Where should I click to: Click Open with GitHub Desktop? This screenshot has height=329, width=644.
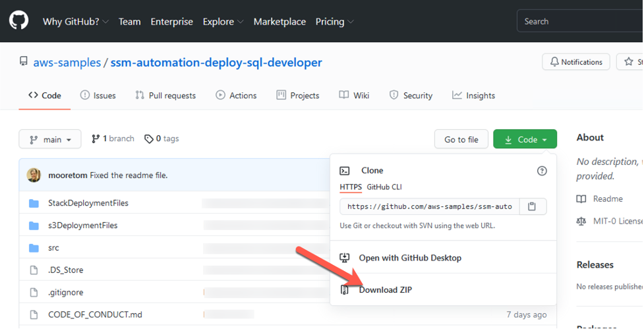410,258
